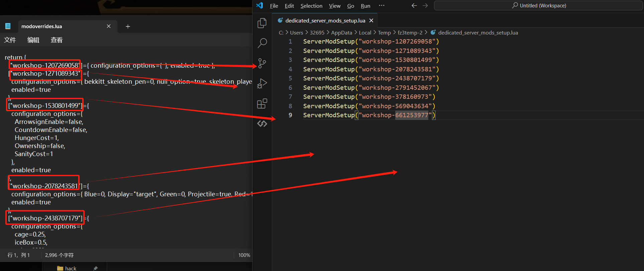The width and height of the screenshot is (644, 271).
Task: Open the Selection menu
Action: [311, 6]
